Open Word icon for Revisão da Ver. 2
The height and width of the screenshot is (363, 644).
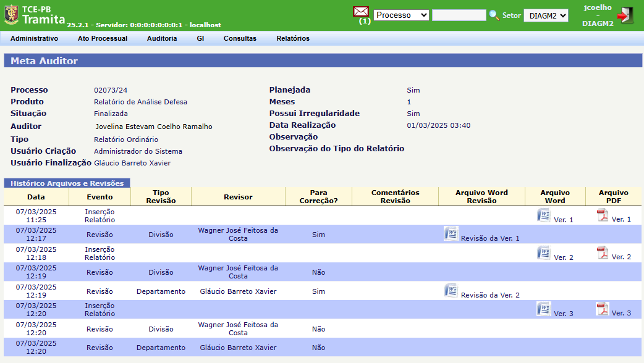[x=451, y=290]
